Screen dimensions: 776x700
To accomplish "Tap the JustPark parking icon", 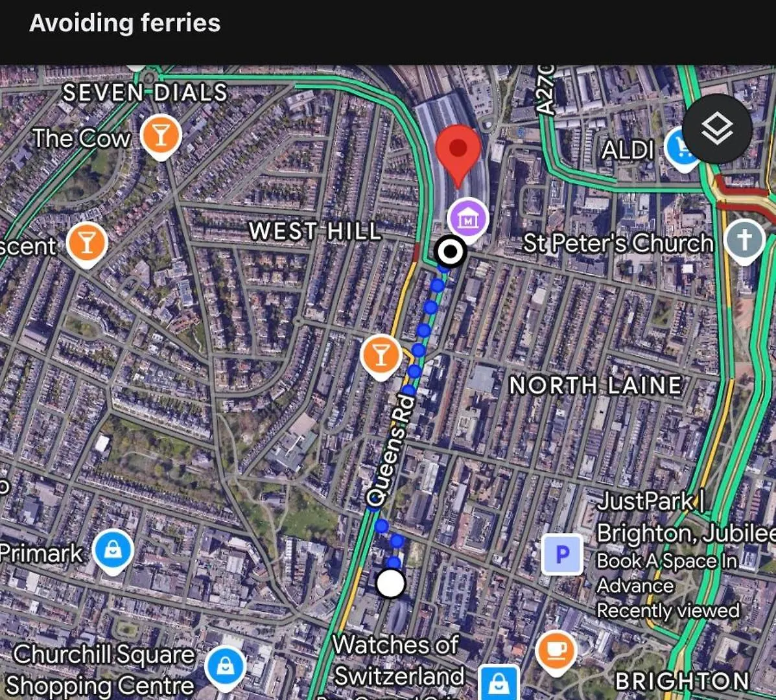I will pyautogui.click(x=561, y=555).
